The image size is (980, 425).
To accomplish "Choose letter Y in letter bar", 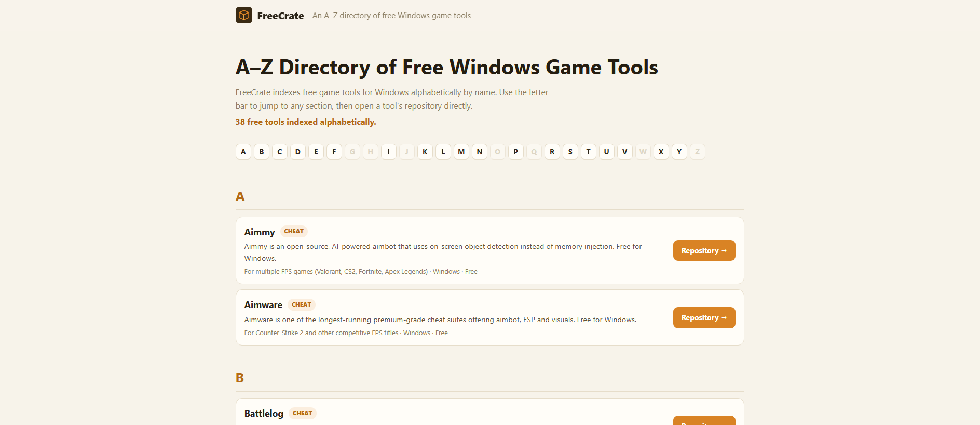I will (x=679, y=152).
